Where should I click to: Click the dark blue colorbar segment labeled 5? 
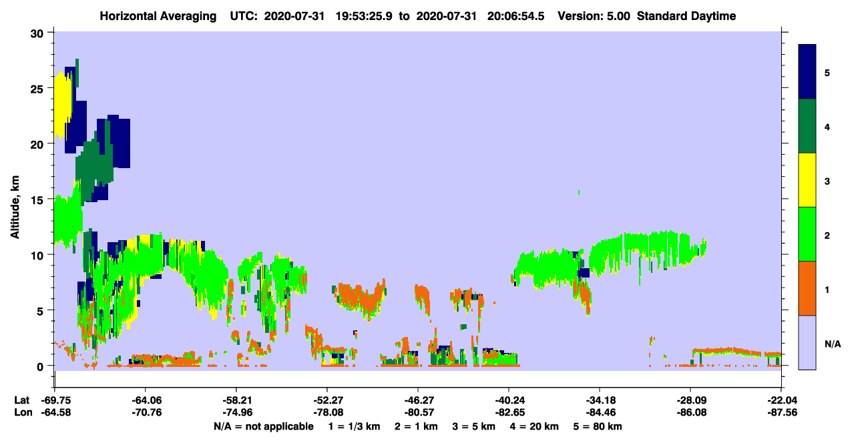[807, 72]
